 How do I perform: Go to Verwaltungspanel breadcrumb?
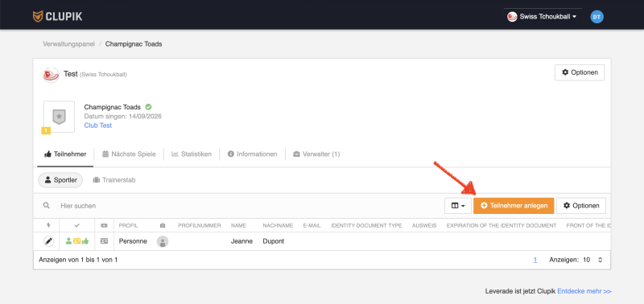69,44
